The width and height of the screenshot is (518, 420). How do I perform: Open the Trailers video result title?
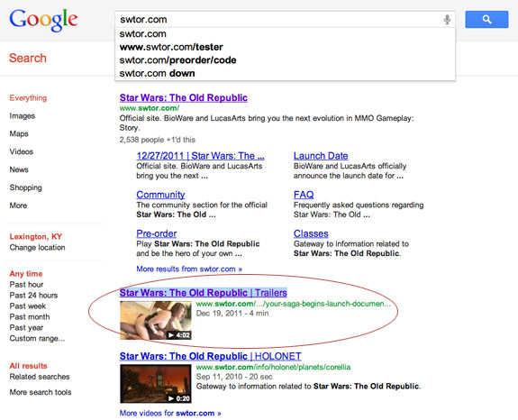tap(204, 293)
